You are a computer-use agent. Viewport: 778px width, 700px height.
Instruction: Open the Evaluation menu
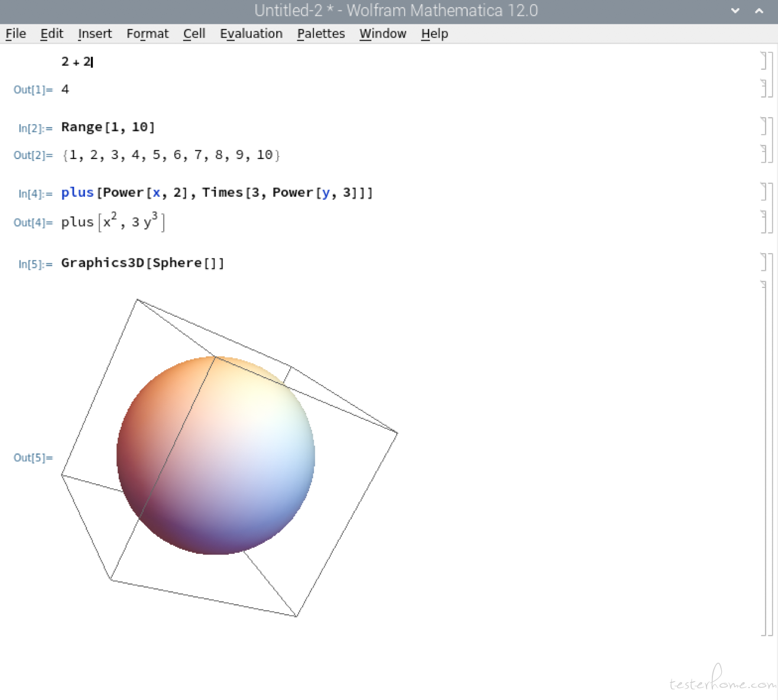pyautogui.click(x=251, y=34)
